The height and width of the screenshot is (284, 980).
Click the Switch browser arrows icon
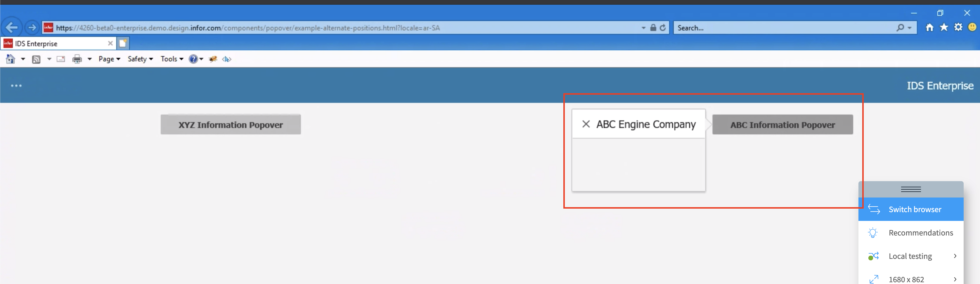pyautogui.click(x=874, y=209)
